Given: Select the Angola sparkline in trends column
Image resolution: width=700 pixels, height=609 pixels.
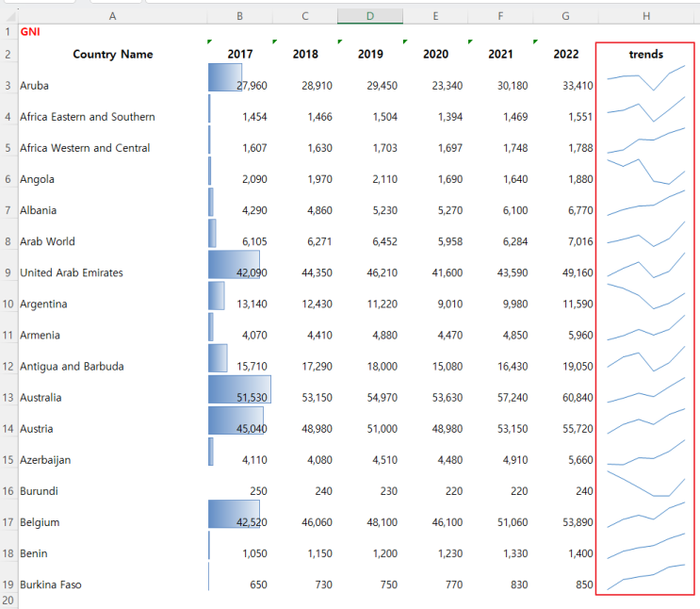Looking at the screenshot, I should coord(645,172).
